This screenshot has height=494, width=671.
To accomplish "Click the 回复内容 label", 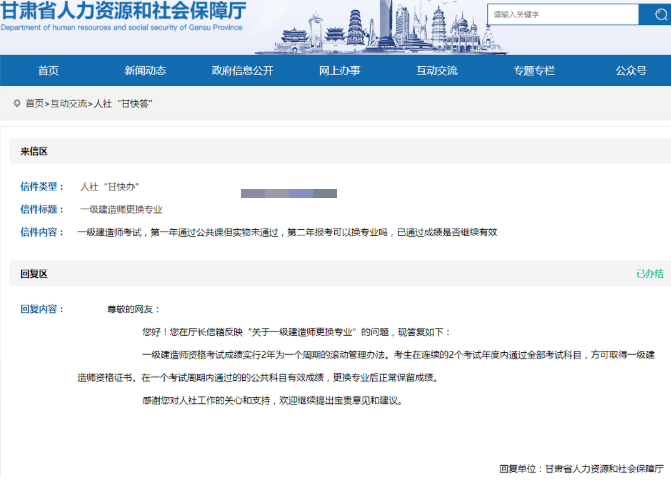I will 42,309.
